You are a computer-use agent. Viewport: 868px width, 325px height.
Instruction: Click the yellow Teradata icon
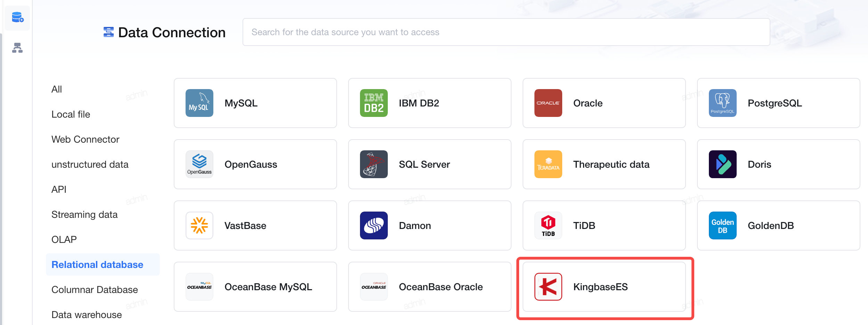pyautogui.click(x=548, y=164)
